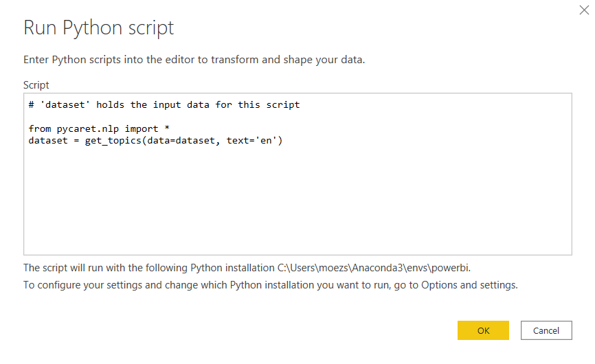Image resolution: width=595 pixels, height=364 pixels.
Task: Place cursor on the '# dataset holds' comment line
Action: [164, 105]
